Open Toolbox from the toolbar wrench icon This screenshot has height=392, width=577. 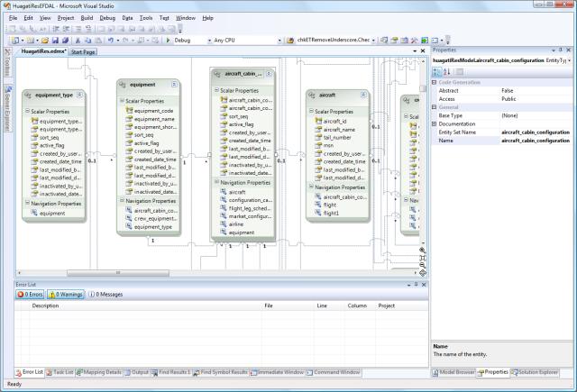coord(415,40)
